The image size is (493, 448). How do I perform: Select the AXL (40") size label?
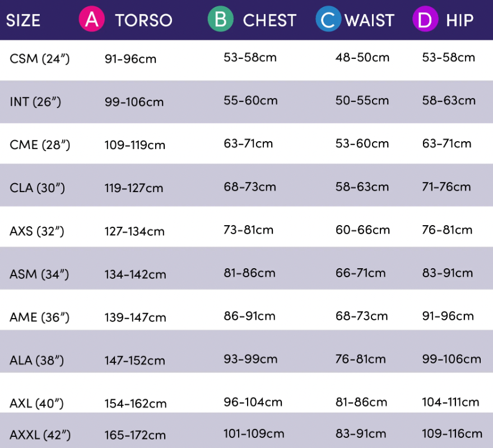coord(37,403)
